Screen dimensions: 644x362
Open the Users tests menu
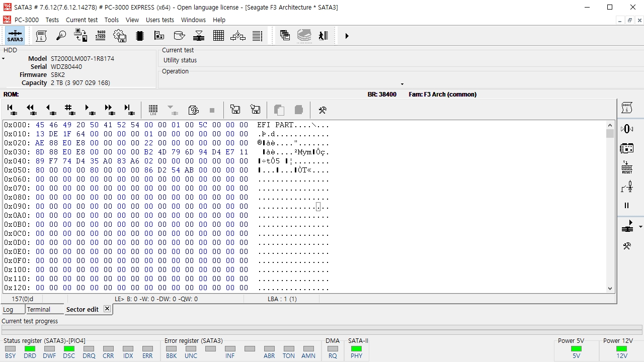(x=160, y=20)
